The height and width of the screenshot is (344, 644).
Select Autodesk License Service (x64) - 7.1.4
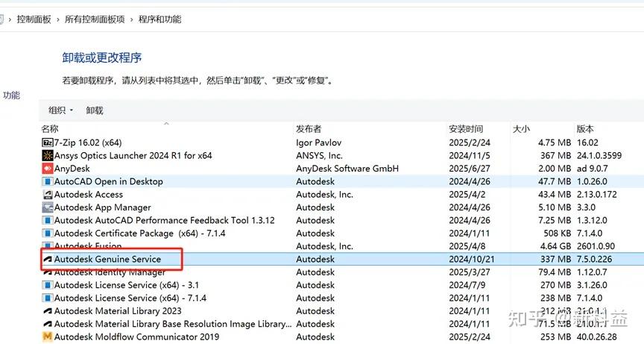point(130,298)
